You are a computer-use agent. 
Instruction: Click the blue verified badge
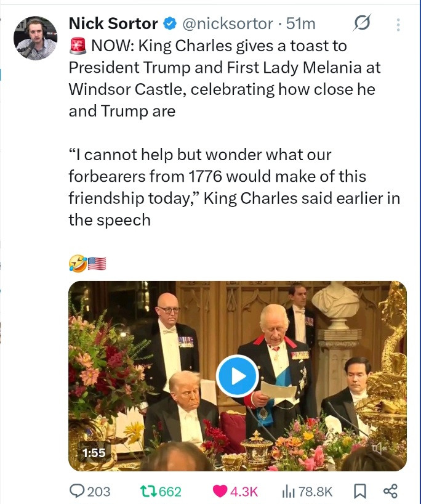click(170, 24)
